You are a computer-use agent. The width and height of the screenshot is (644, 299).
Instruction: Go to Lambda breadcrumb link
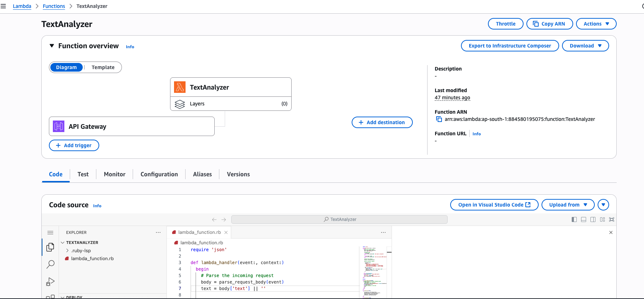coord(22,6)
